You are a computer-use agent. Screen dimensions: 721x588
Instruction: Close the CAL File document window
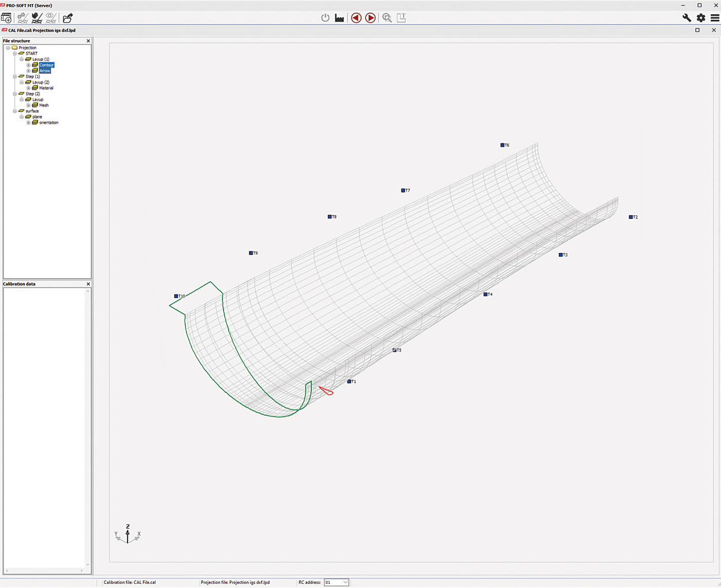tap(714, 30)
